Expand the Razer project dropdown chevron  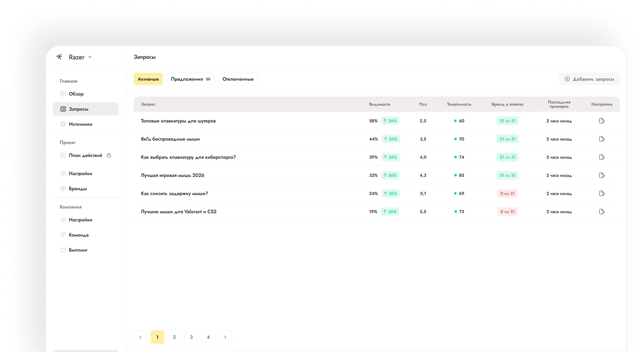(90, 57)
